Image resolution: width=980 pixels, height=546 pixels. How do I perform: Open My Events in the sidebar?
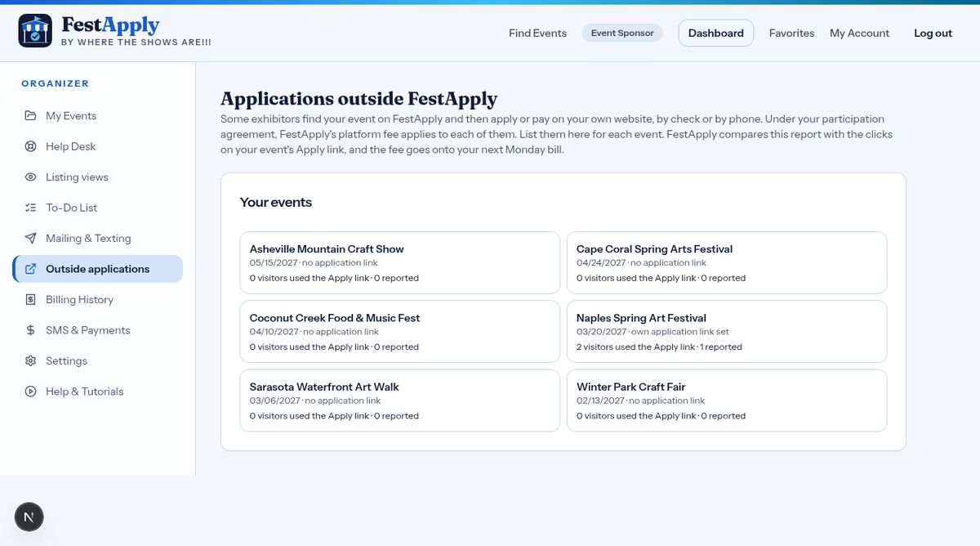(x=97, y=115)
